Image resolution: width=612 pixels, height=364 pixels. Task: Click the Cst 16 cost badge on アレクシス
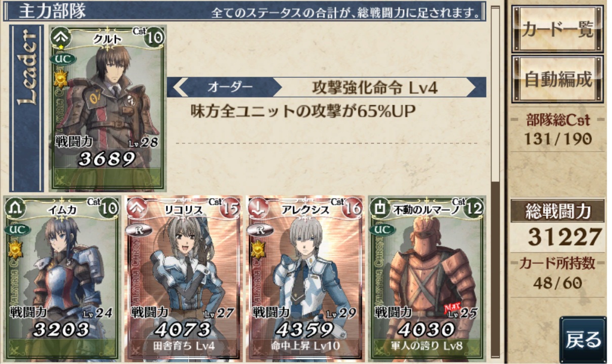(x=352, y=207)
